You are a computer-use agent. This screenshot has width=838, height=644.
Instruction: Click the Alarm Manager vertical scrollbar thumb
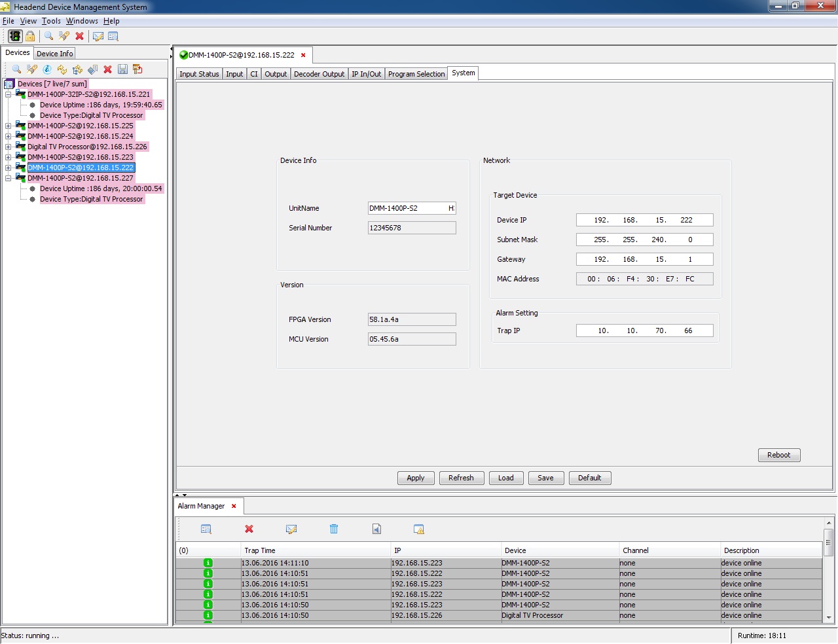(829, 542)
